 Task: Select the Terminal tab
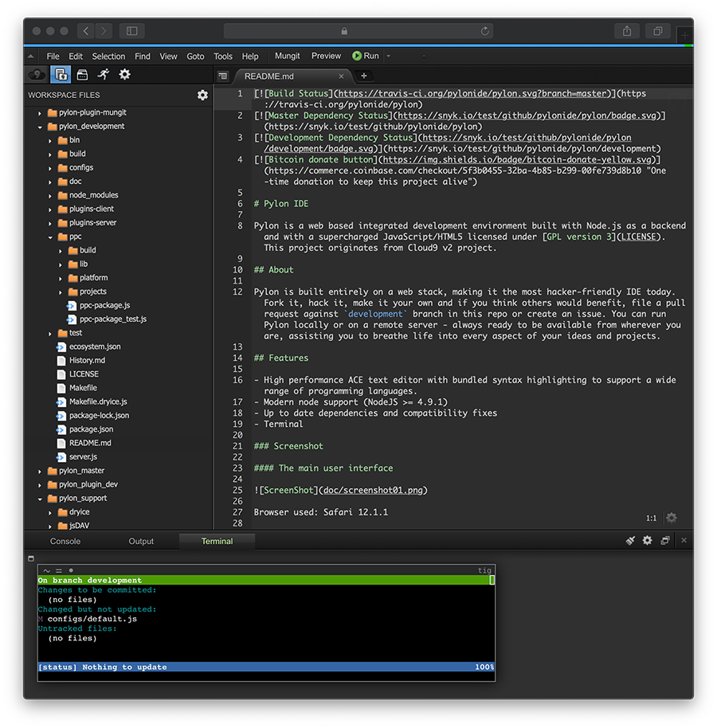pyautogui.click(x=217, y=542)
